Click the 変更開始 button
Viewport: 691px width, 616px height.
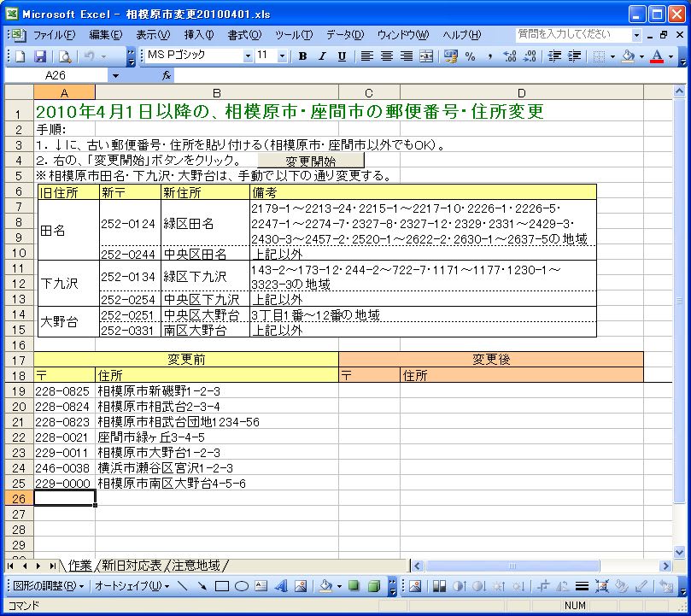click(311, 161)
